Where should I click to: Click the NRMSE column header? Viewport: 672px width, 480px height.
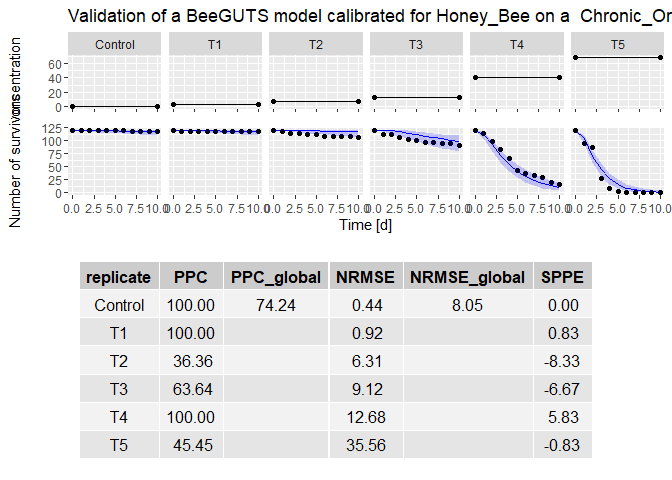pos(366,277)
